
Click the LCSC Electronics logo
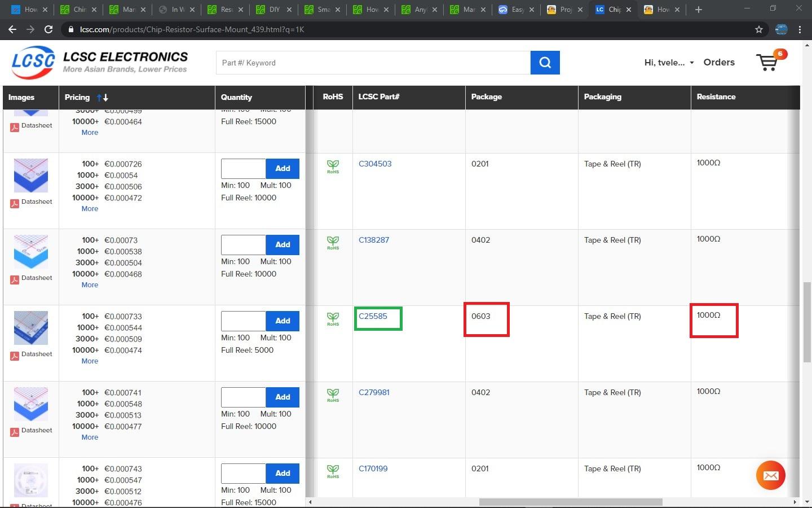click(x=100, y=62)
